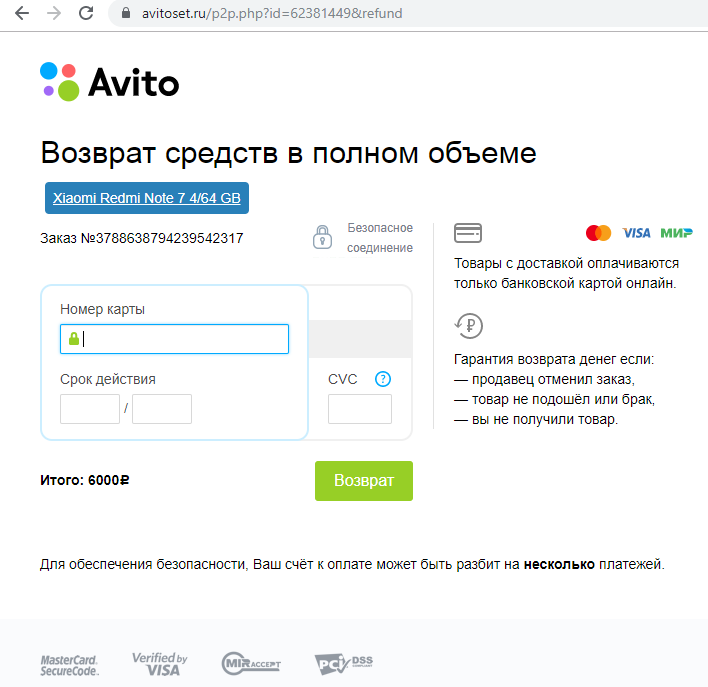Open the CVC help question mark
Image resolution: width=708 pixels, height=687 pixels.
tap(383, 379)
